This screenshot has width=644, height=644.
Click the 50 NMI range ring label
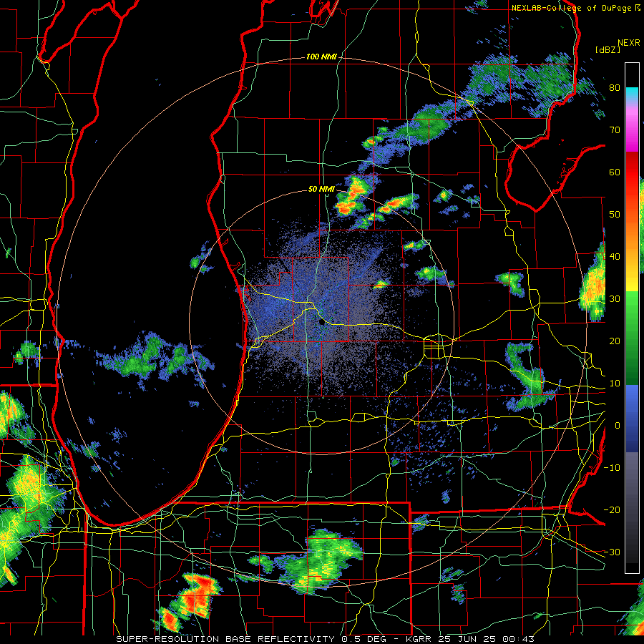321,190
